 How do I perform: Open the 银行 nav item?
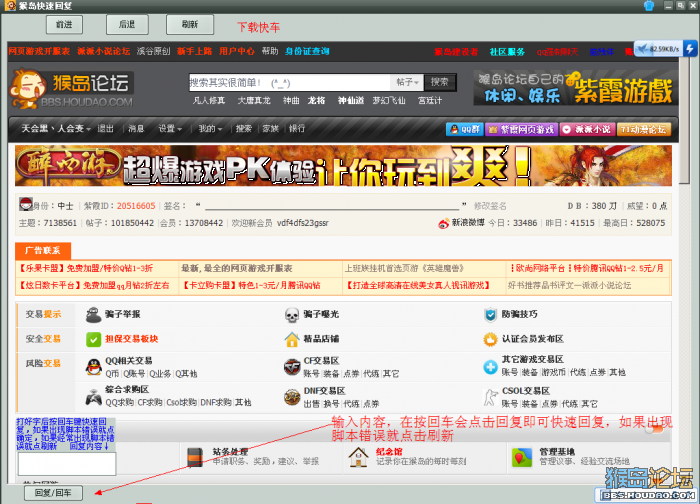click(x=297, y=129)
